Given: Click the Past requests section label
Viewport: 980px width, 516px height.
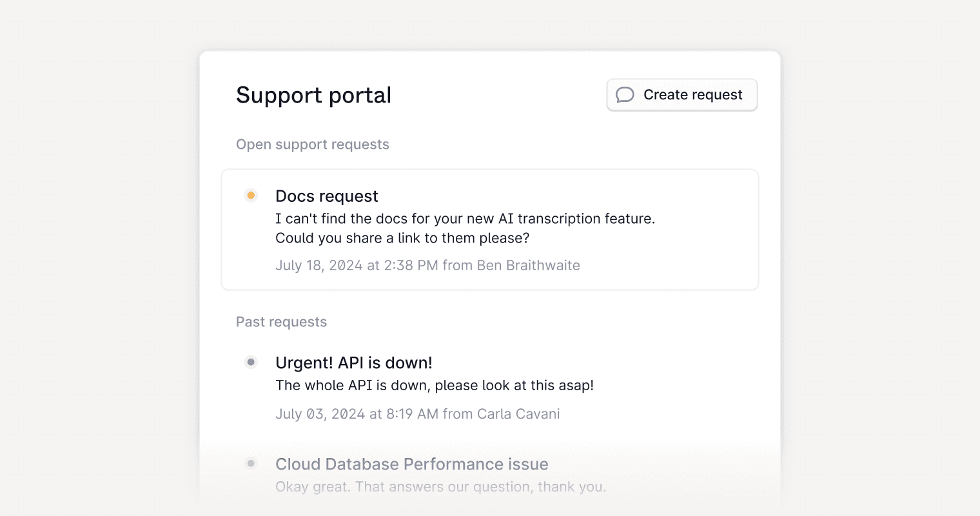Looking at the screenshot, I should 281,322.
